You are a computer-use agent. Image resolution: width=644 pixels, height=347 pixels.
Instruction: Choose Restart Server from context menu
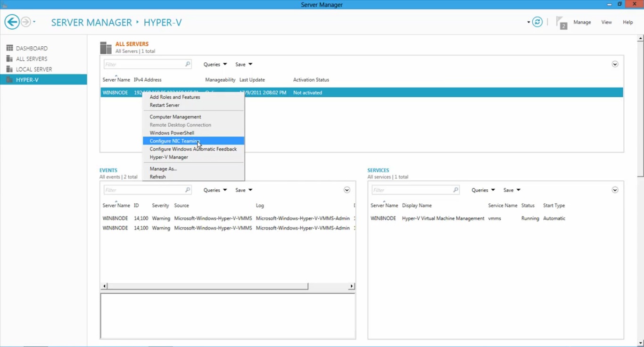(x=193, y=105)
